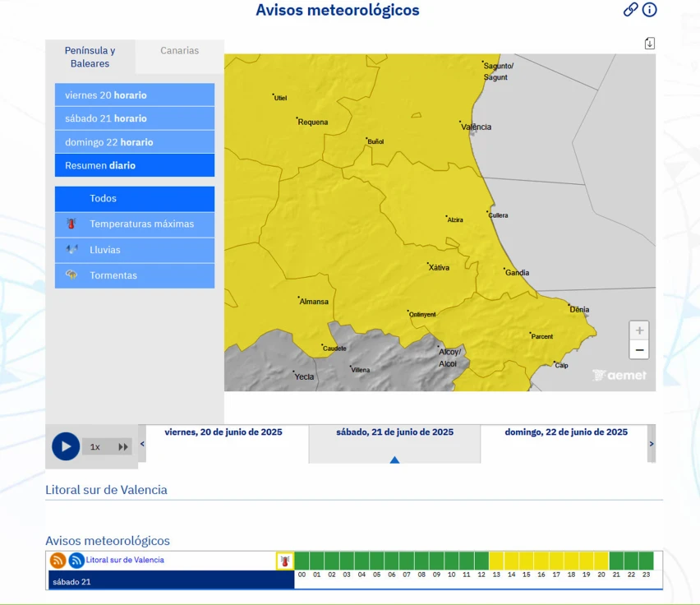Click Alzira on the map
Image resolution: width=700 pixels, height=605 pixels.
click(455, 219)
